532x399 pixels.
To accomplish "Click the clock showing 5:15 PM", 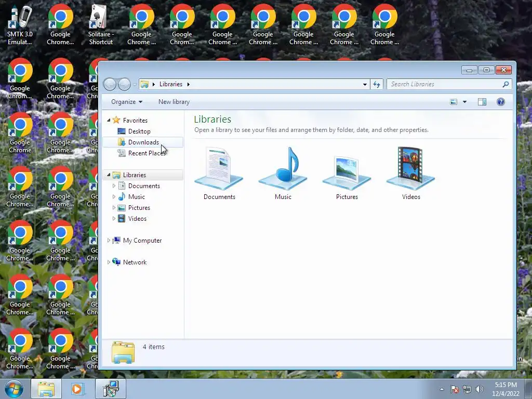I will coord(506,385).
